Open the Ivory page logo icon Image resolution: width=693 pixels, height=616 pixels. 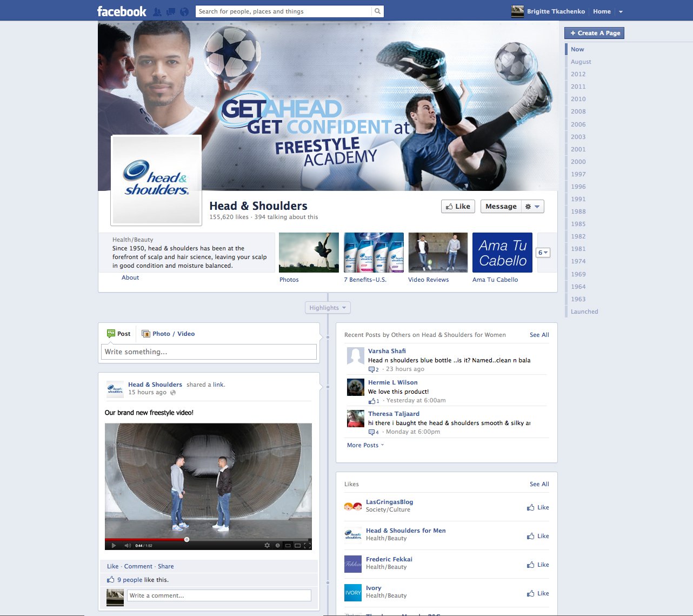(x=353, y=592)
